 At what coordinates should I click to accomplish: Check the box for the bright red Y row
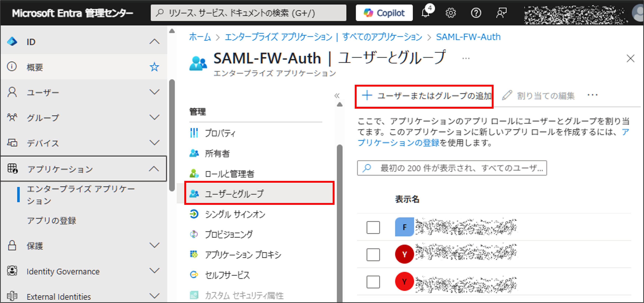coord(373,282)
